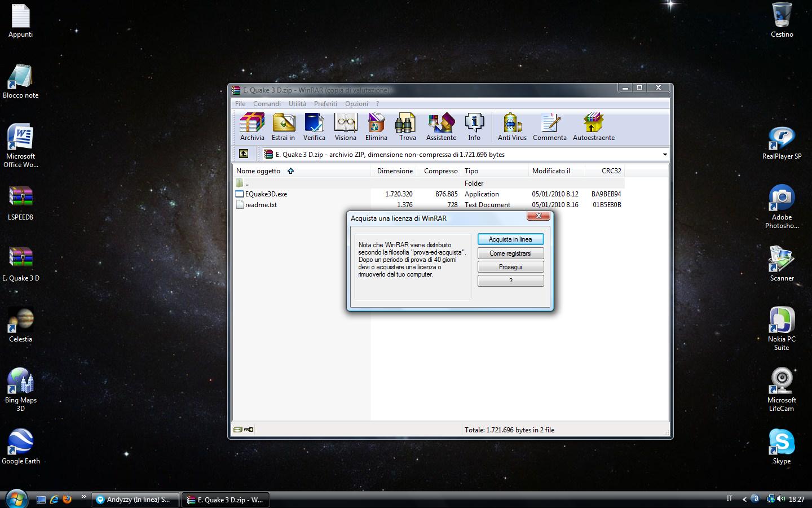Sort by Dimensione column header
Viewport: 812px width, 508px height.
[393, 171]
